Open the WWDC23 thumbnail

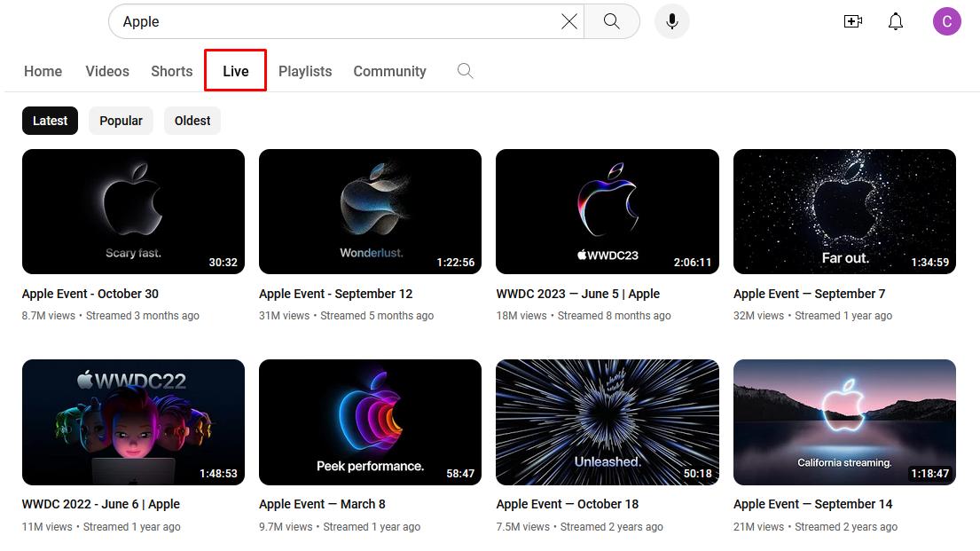[x=608, y=211]
